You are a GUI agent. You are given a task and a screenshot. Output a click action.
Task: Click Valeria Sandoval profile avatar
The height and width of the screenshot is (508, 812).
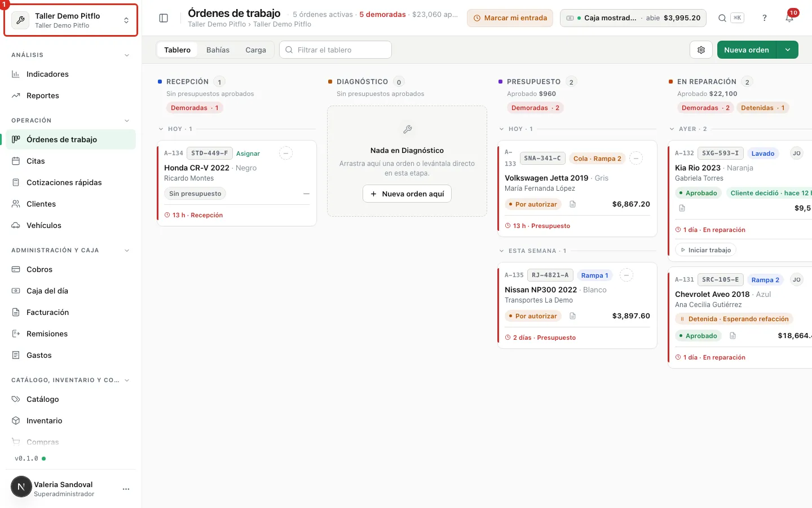[x=21, y=487]
